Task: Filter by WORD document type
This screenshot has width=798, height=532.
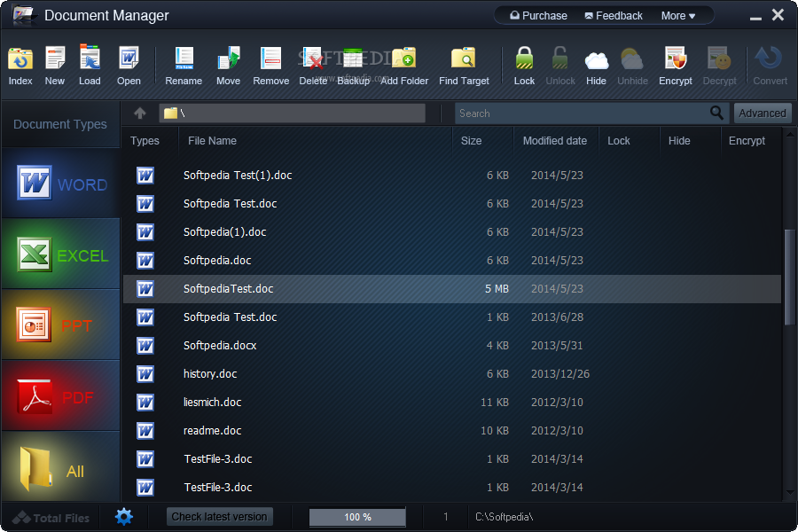Action: (x=60, y=184)
